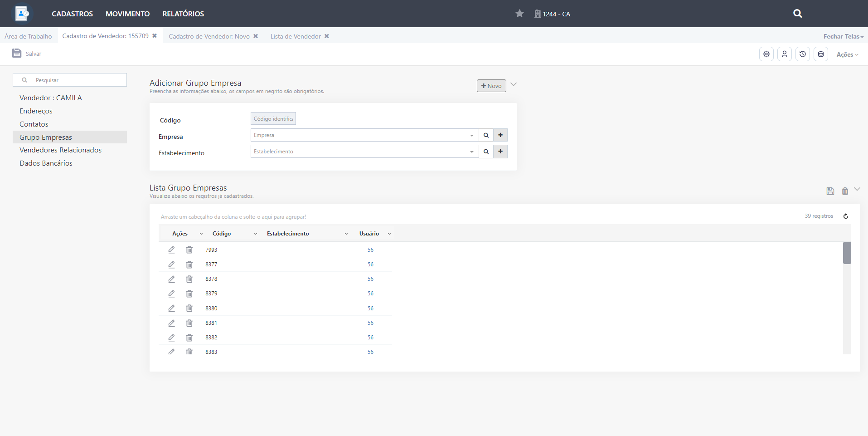The width and height of the screenshot is (868, 436).
Task: Open the Estabelecimento dropdown
Action: (x=471, y=152)
